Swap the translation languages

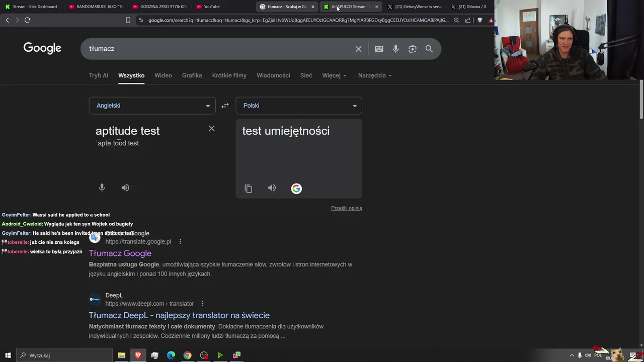pyautogui.click(x=225, y=106)
